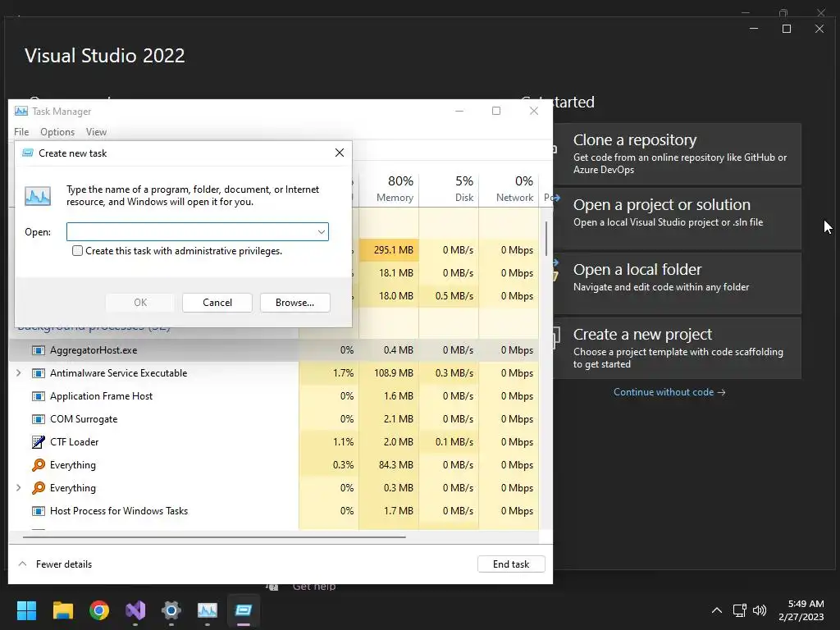Open File Explorer from the taskbar

pos(62,610)
